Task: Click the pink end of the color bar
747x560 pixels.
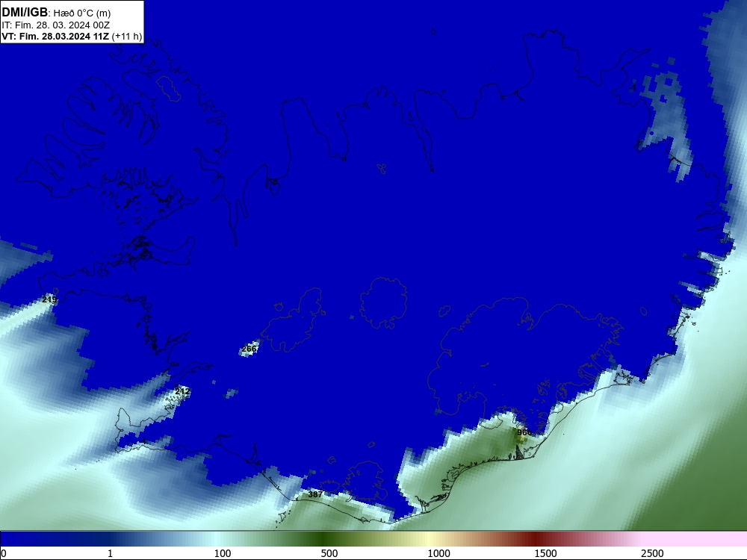Action: (695, 539)
